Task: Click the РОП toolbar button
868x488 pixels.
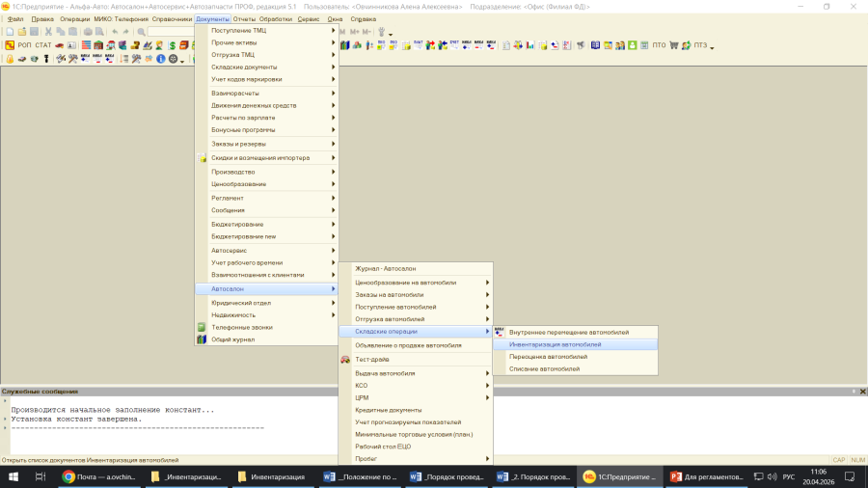Action: (24, 45)
